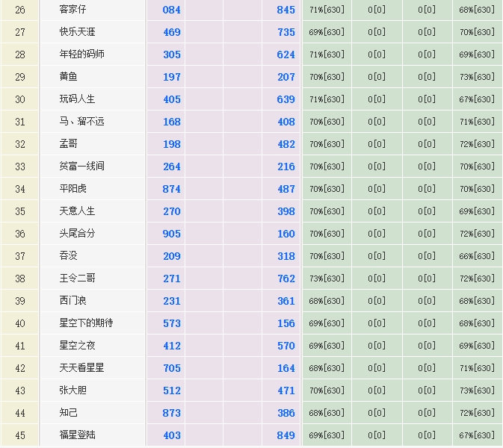The height and width of the screenshot is (448, 503).
Task: Click the 73%[630] cell in row 38
Action: (x=327, y=279)
